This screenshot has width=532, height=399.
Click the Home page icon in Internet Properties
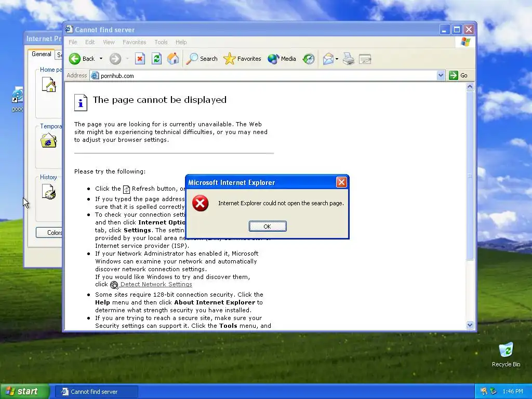pos(49,85)
